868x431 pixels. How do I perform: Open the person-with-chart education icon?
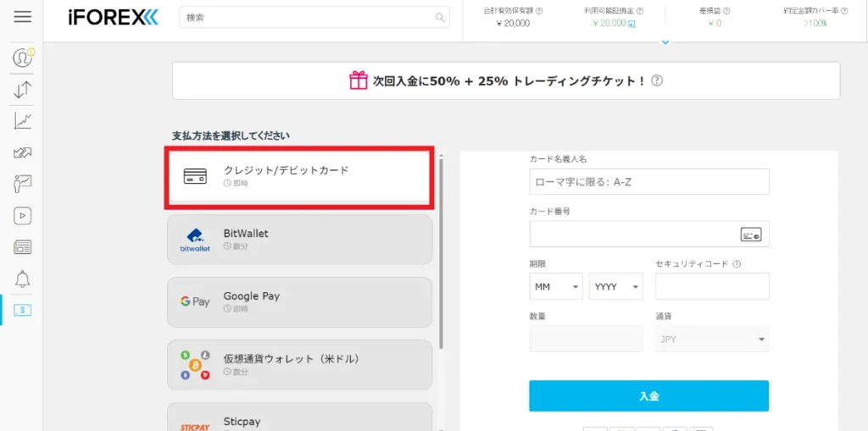pos(23,184)
